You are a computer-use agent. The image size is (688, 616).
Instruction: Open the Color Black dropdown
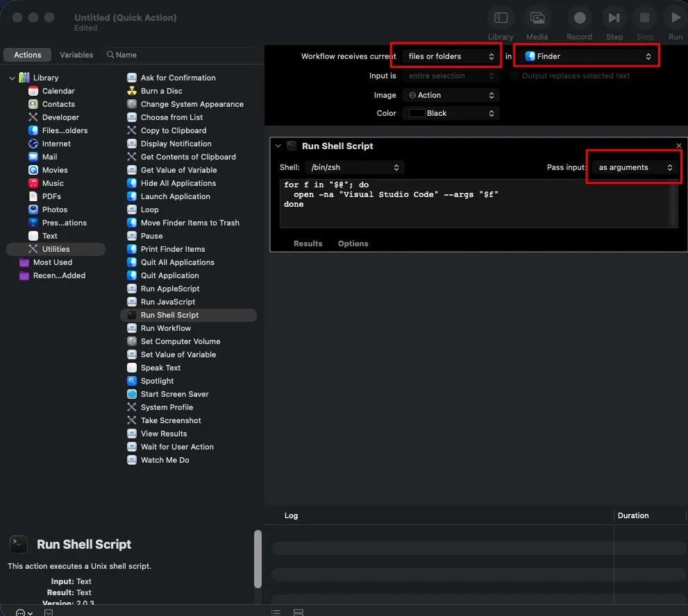(x=451, y=113)
